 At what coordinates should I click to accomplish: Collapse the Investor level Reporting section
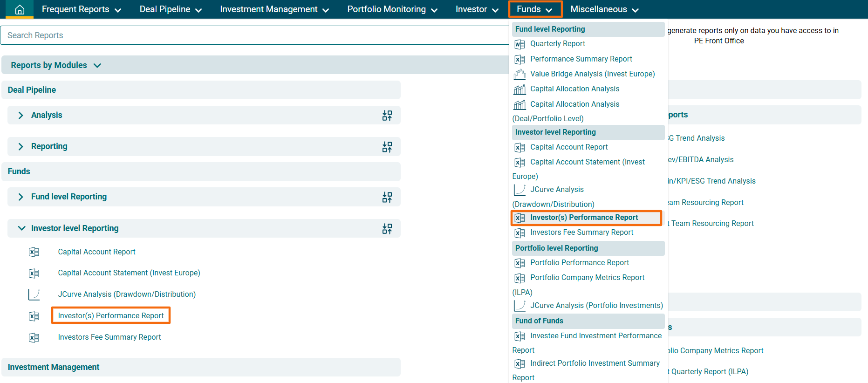click(21, 228)
